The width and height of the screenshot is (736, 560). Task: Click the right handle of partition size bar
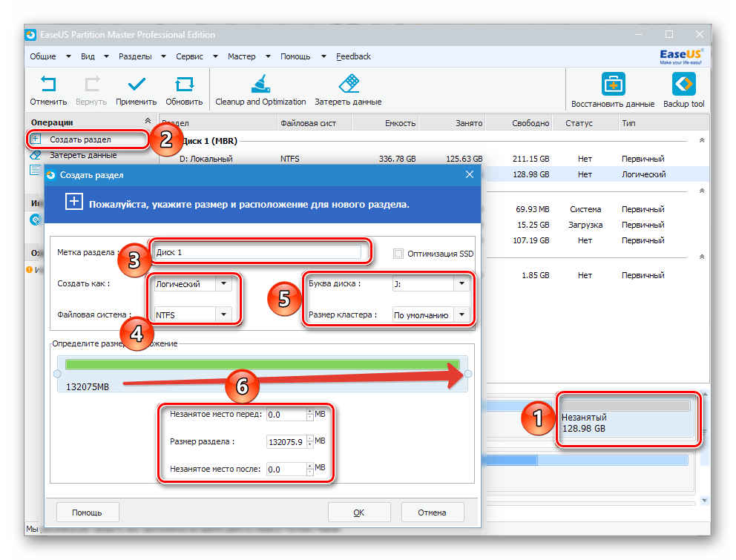tap(468, 374)
